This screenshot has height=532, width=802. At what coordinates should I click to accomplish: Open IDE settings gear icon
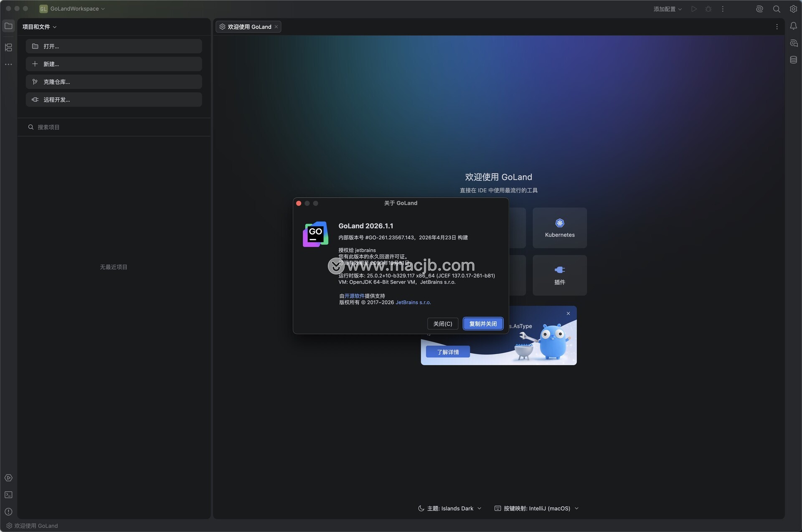point(793,9)
